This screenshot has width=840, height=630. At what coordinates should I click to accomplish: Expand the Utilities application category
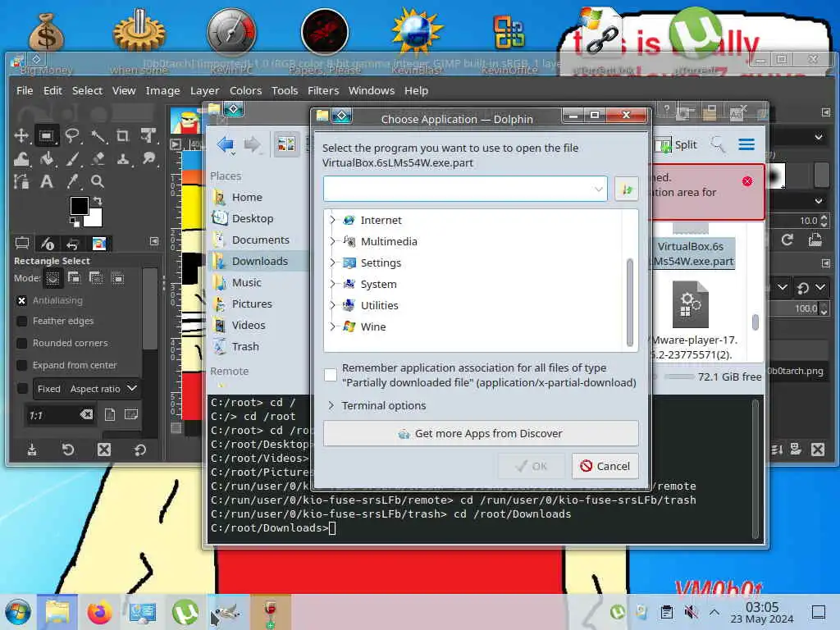332,305
